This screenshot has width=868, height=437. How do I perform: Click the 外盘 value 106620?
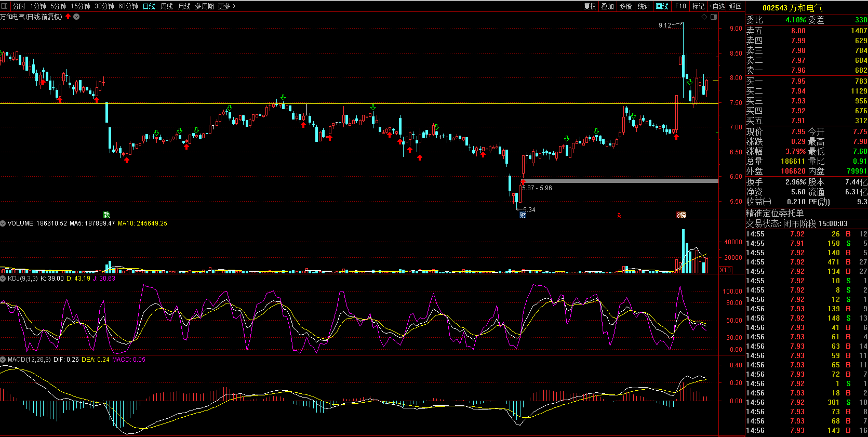click(793, 171)
